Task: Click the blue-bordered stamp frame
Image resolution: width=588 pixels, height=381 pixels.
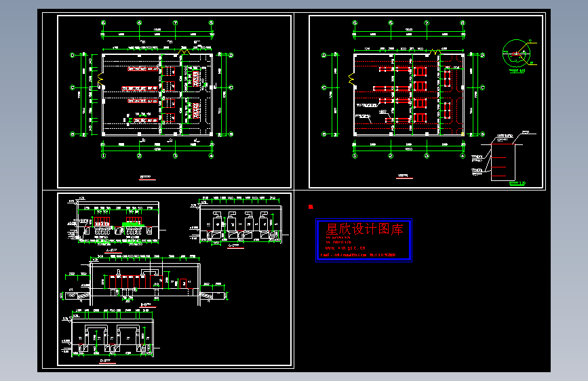Action: 364,240
